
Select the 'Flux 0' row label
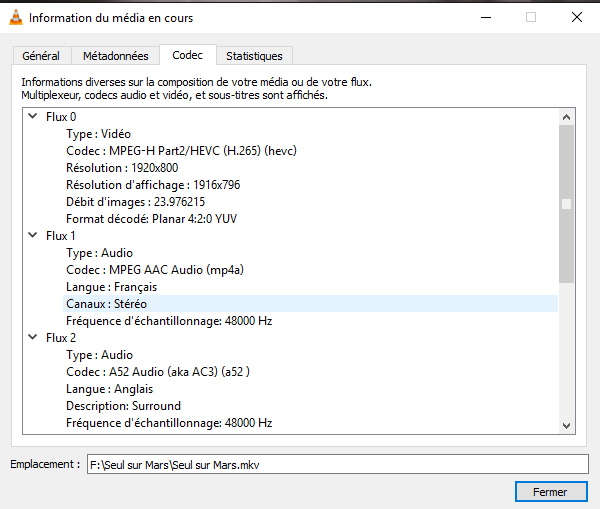pos(61,117)
